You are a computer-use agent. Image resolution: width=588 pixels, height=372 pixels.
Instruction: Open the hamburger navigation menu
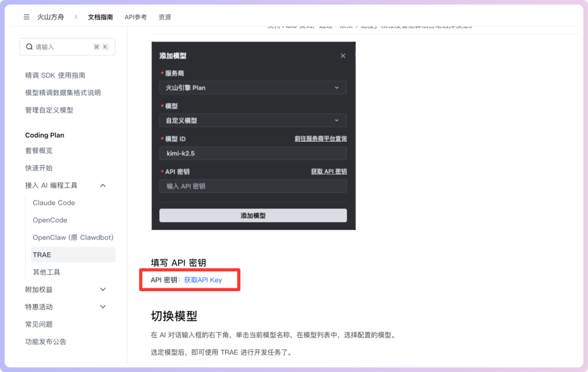[x=26, y=17]
